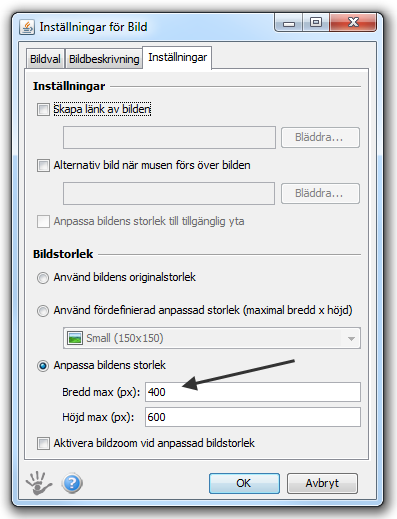
Task: Check Alternativ bild när musen förs över bilden
Action: [x=43, y=165]
